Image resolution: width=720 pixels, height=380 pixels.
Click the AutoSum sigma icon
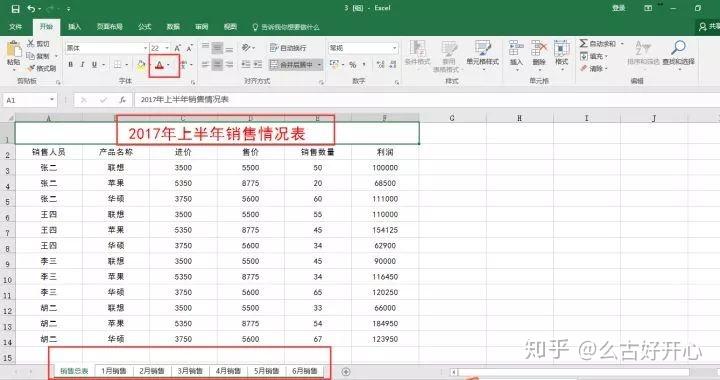[x=583, y=44]
